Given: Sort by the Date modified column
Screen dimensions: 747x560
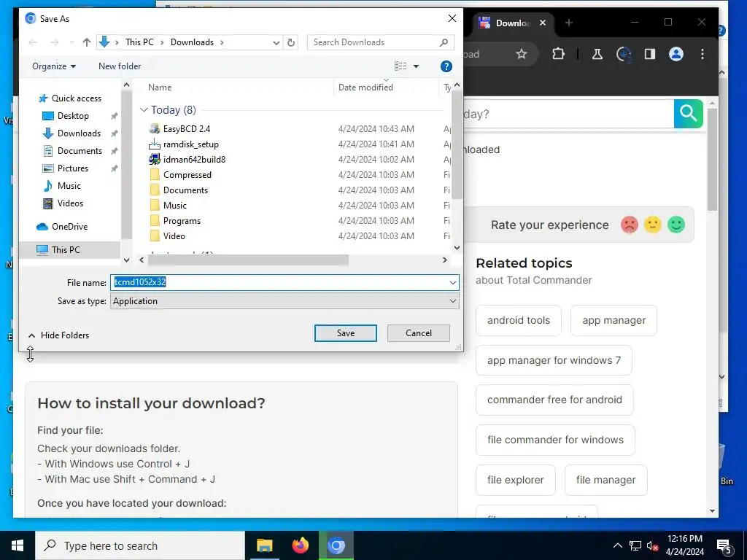Looking at the screenshot, I should (365, 87).
